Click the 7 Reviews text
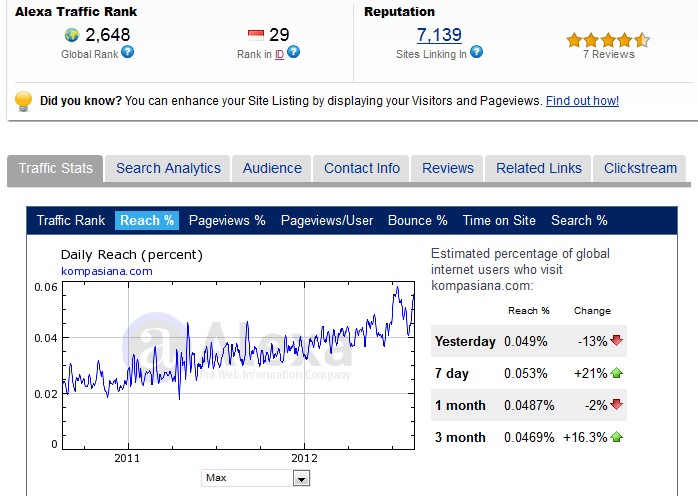The height and width of the screenshot is (496, 698). pyautogui.click(x=609, y=54)
